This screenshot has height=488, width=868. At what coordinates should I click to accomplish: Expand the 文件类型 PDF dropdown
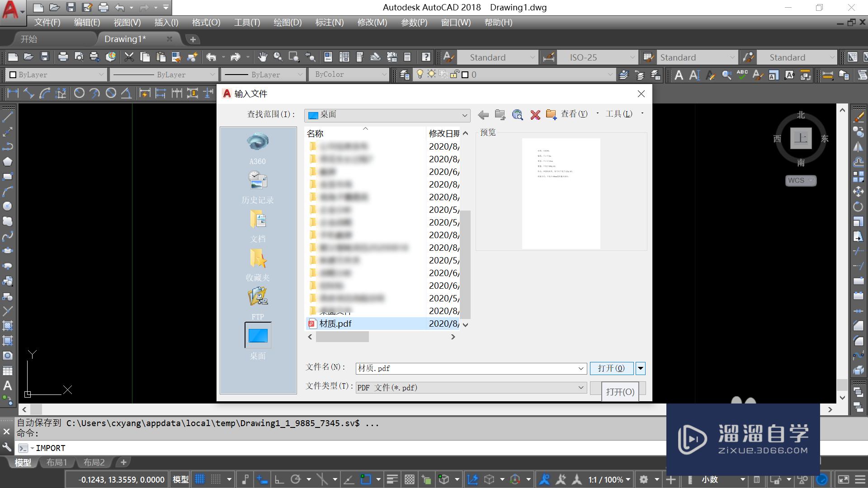[x=581, y=388]
